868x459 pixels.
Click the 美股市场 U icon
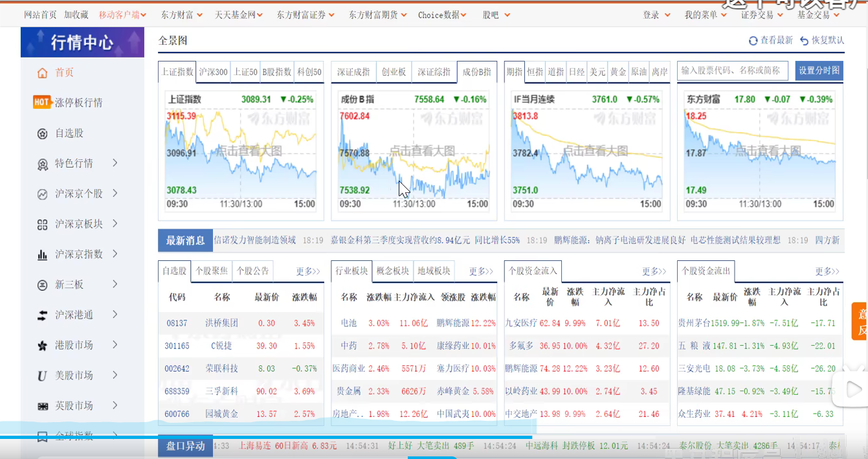pos(43,375)
